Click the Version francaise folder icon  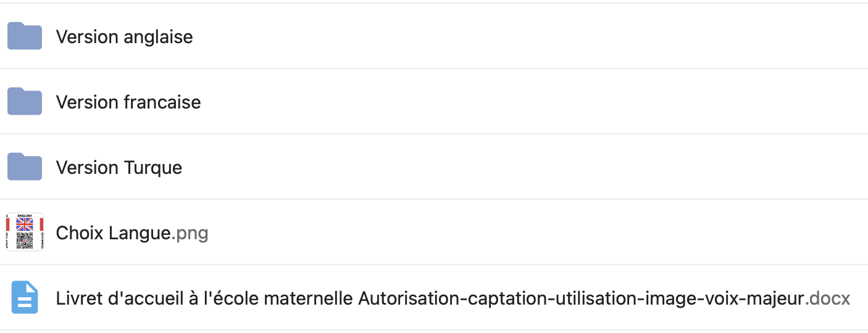[25, 102]
